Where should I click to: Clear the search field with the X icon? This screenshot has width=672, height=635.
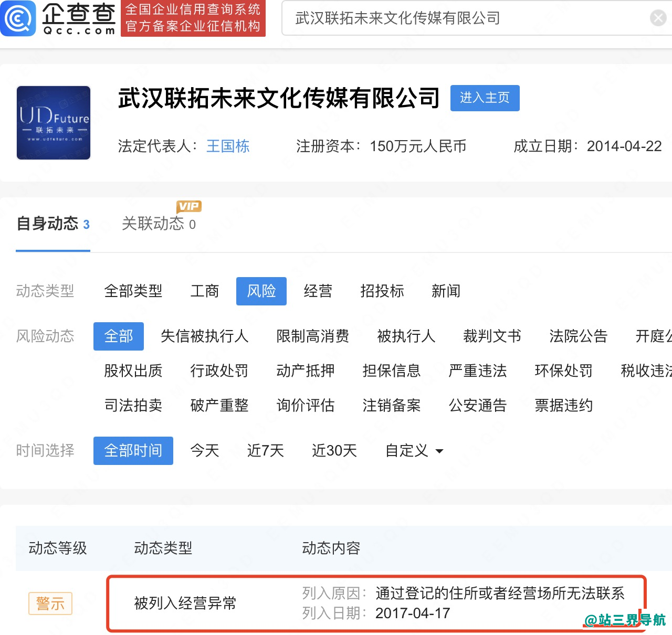click(x=658, y=18)
